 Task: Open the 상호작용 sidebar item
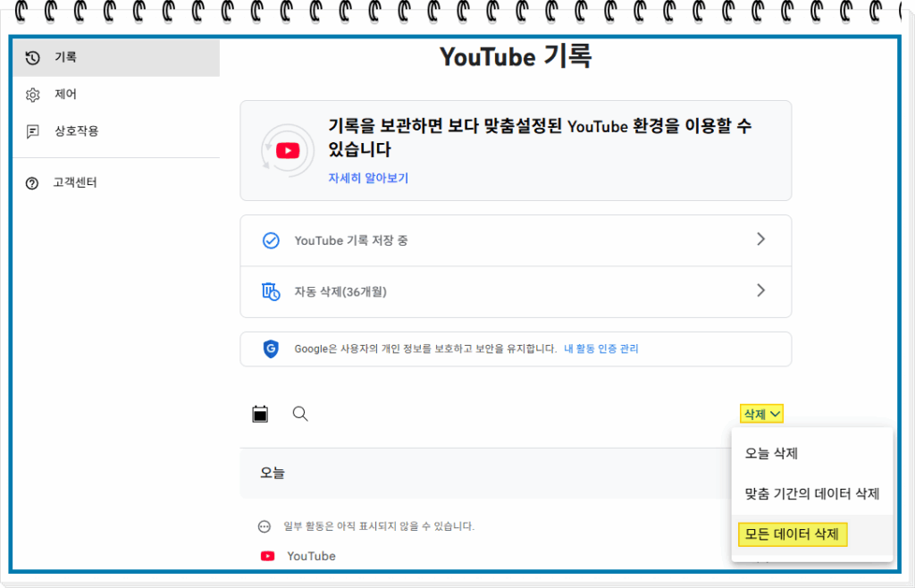pos(116,130)
